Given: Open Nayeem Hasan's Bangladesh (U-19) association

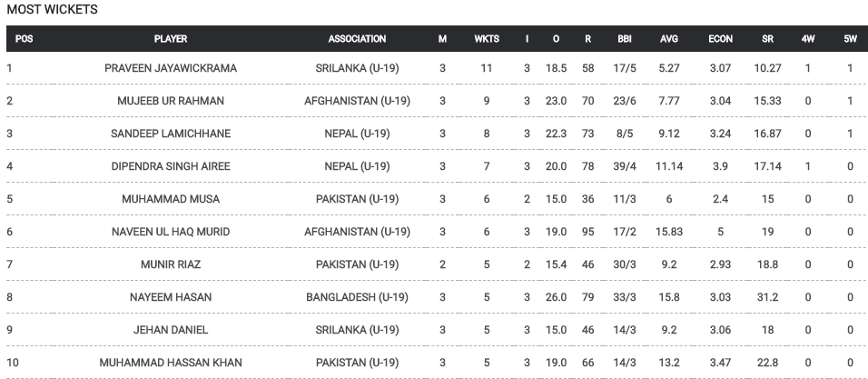Looking at the screenshot, I should (x=357, y=297).
